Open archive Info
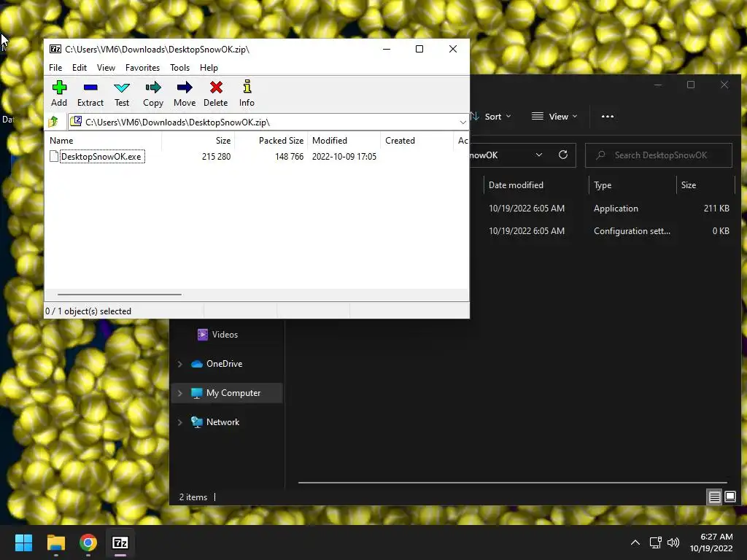The image size is (747, 560). point(247,94)
